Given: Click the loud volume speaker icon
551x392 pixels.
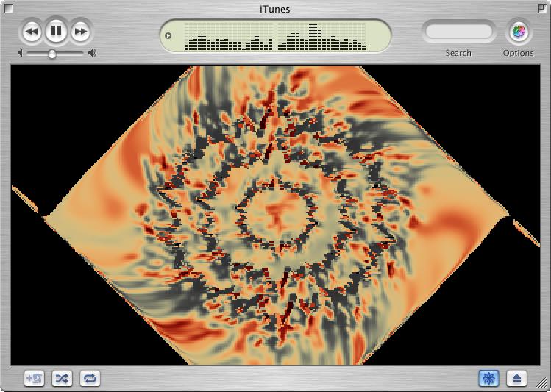Looking at the screenshot, I should pos(92,53).
